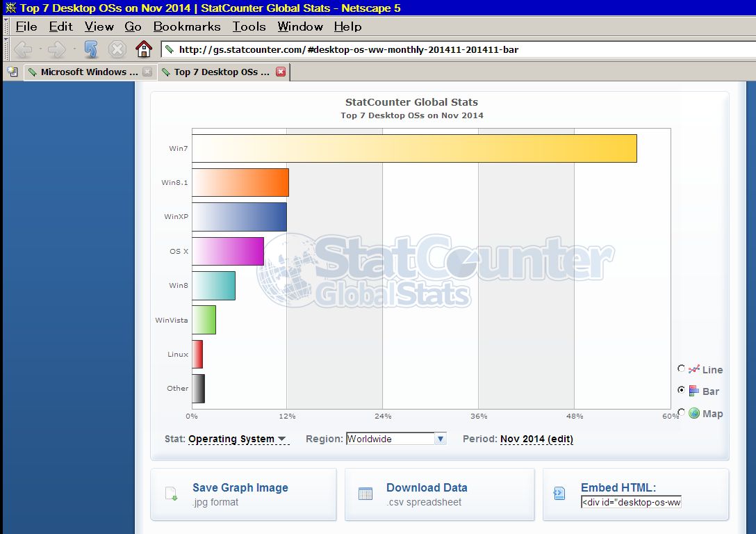
Task: Open the File menu
Action: tap(26, 27)
